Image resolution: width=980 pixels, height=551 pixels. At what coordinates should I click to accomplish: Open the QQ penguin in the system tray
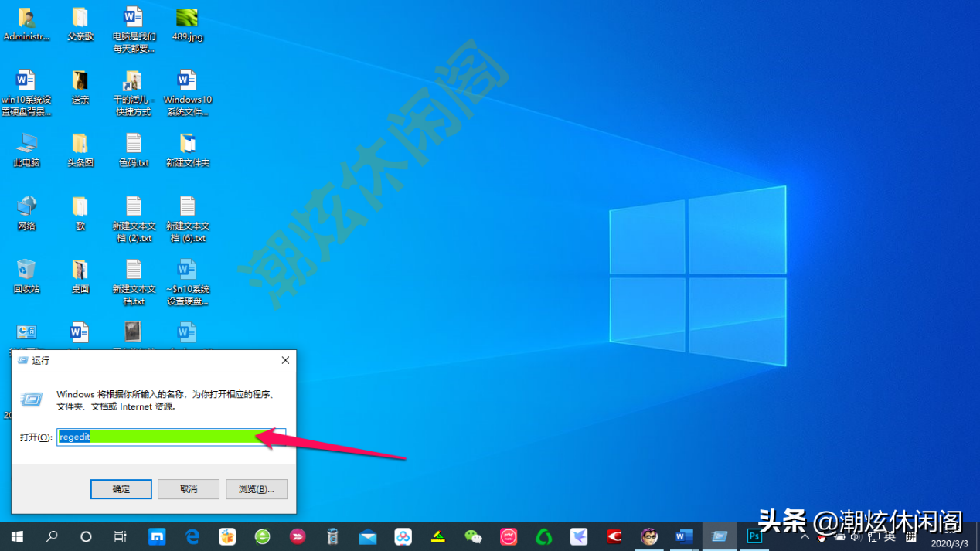[x=822, y=539]
